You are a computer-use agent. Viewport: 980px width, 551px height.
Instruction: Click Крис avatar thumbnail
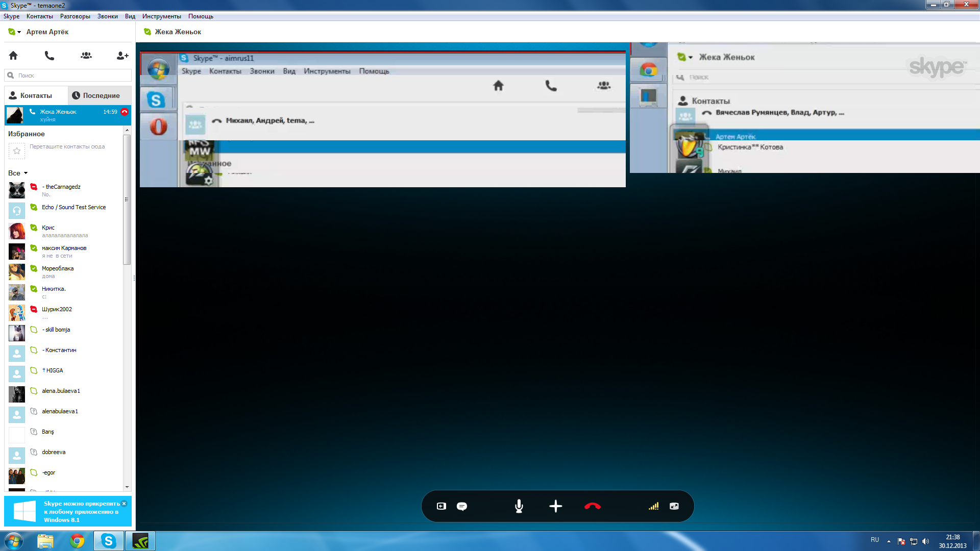click(17, 231)
